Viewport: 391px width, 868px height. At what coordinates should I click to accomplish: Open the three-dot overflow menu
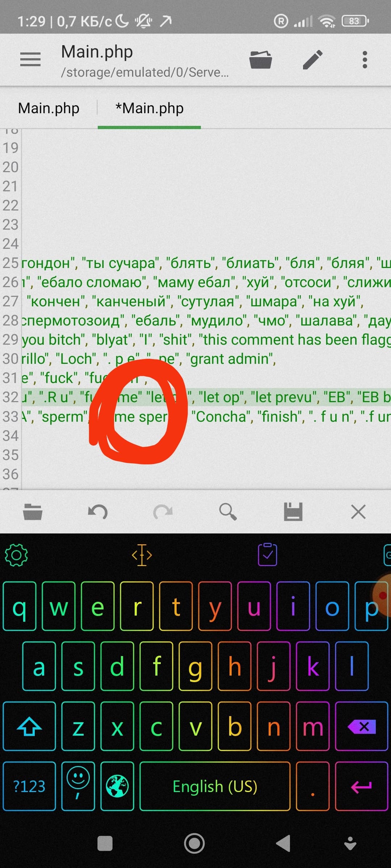365,59
